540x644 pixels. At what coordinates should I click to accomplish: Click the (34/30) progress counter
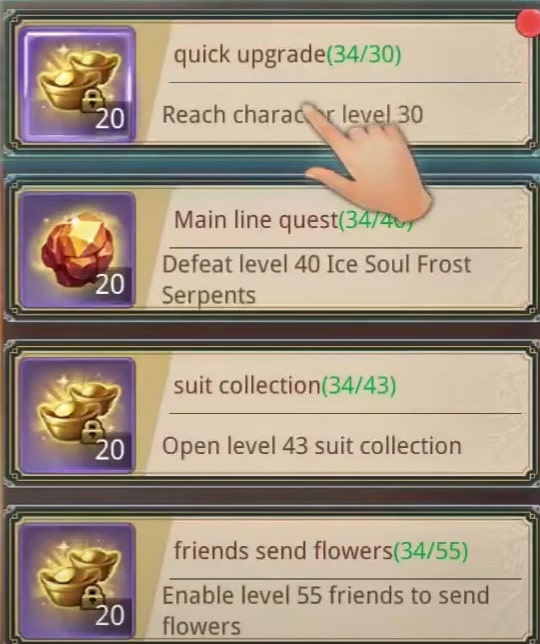[364, 55]
